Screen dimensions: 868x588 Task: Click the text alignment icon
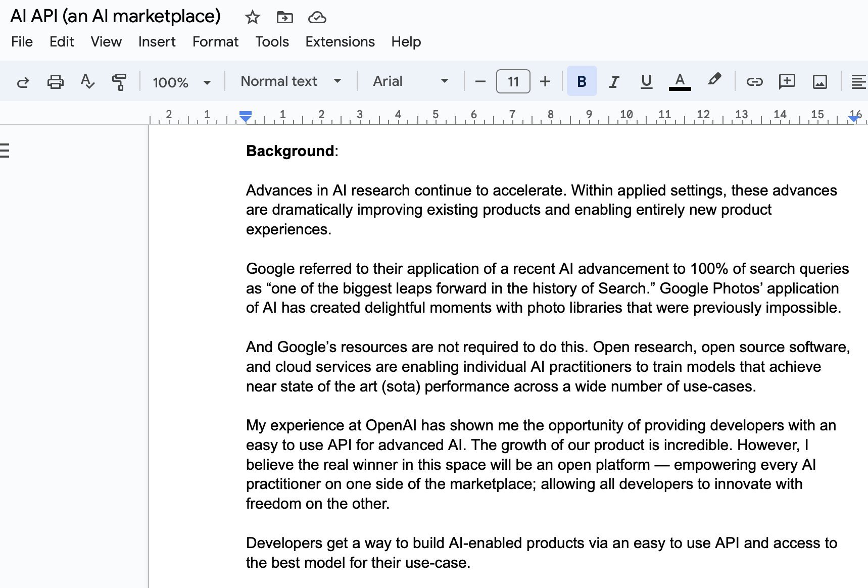858,81
